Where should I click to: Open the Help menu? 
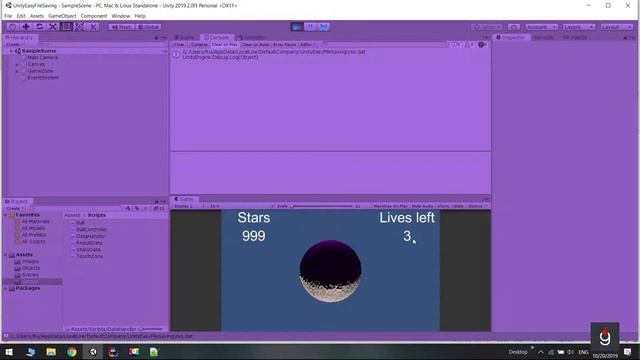coord(140,16)
